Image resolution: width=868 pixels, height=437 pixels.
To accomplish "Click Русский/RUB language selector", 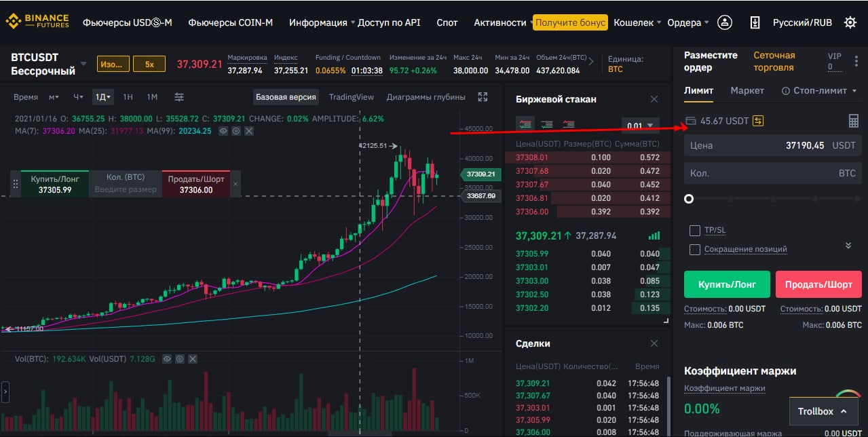I will point(802,22).
